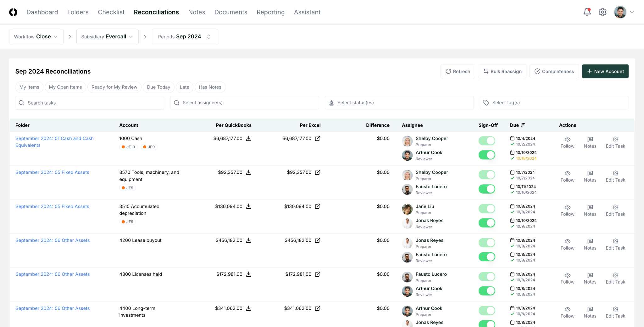The height and width of the screenshot is (327, 644).
Task: Sort by the Due column icon
Action: pyautogui.click(x=523, y=125)
